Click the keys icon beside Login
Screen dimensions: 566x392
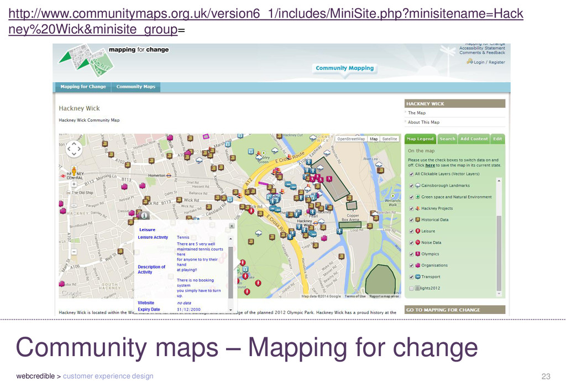[469, 62]
